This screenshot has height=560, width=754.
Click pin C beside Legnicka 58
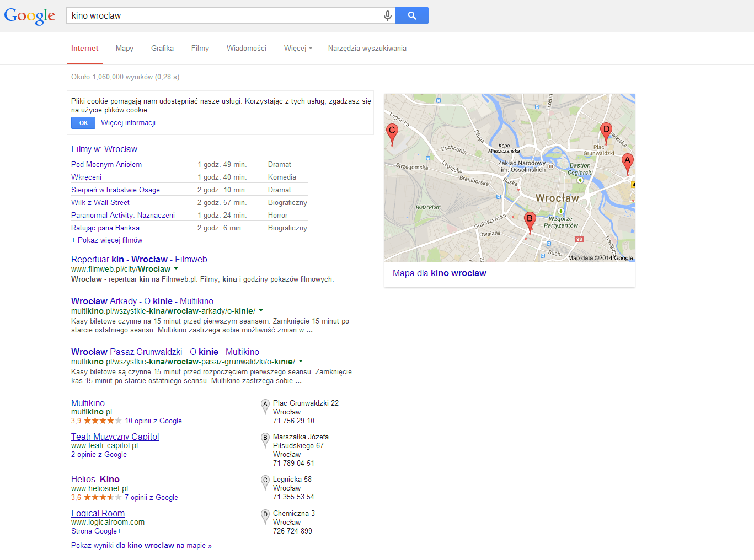click(x=265, y=483)
